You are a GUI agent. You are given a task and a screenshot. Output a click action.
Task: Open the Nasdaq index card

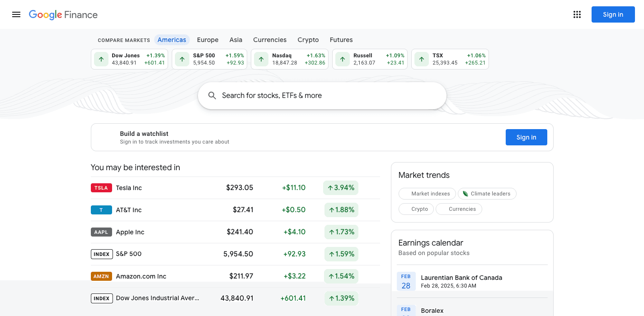pyautogui.click(x=290, y=59)
